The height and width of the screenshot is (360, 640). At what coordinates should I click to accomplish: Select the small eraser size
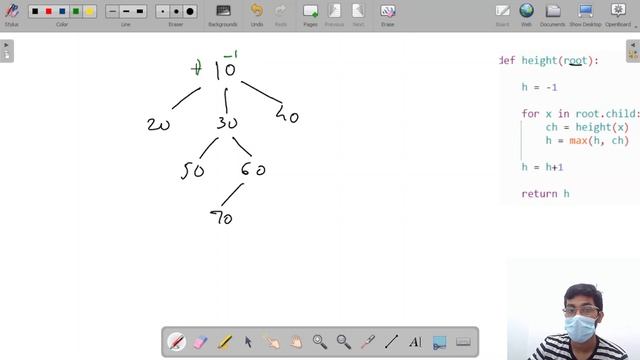pos(163,11)
